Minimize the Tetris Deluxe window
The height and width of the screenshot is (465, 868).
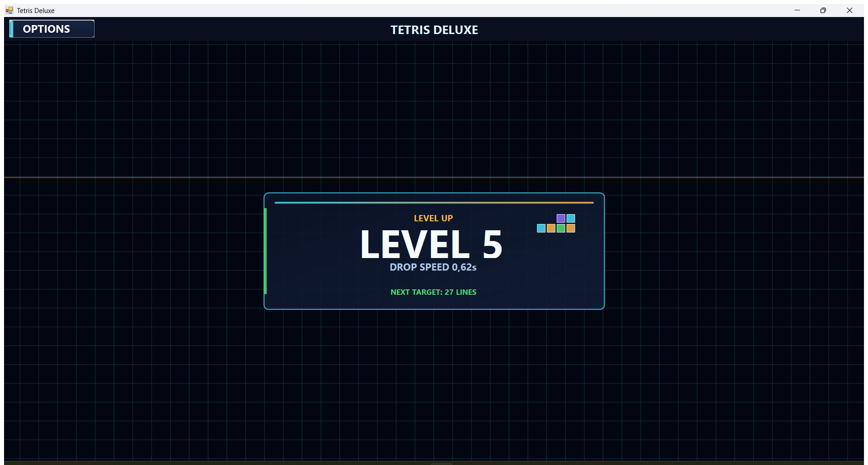[x=797, y=10]
